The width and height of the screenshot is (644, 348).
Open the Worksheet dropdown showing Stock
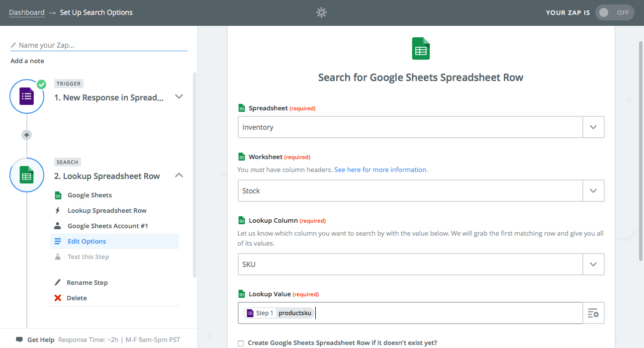click(x=420, y=191)
